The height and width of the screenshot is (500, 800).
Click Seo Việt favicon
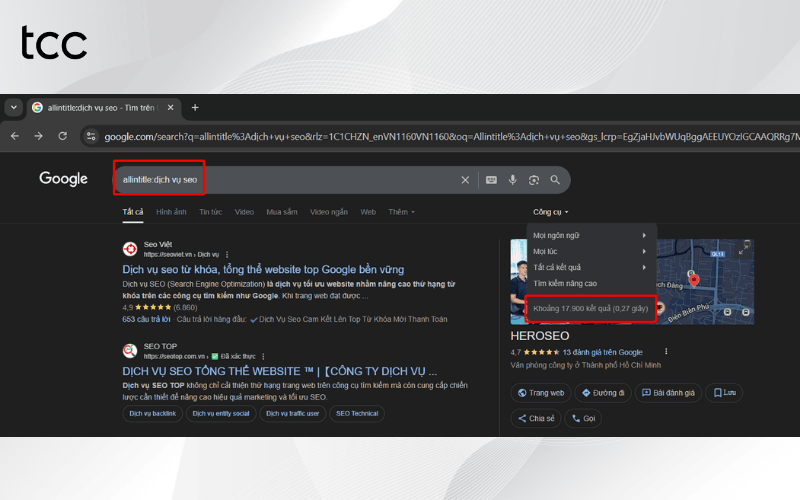pos(130,249)
